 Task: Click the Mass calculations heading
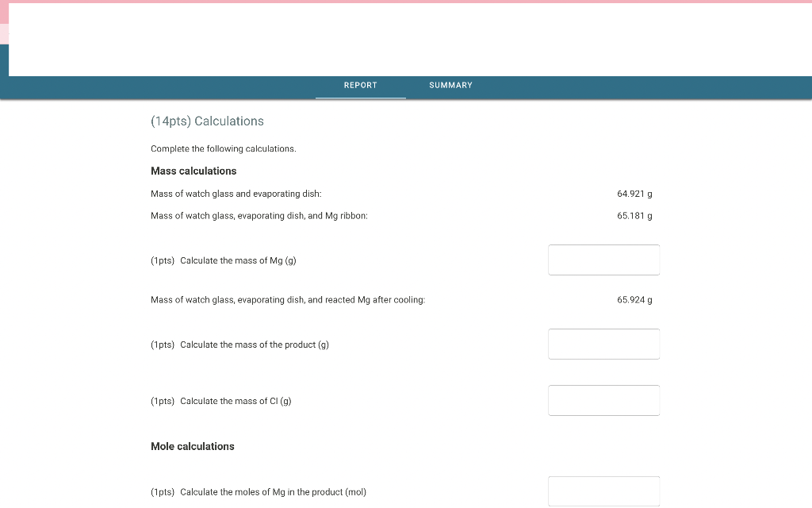[x=193, y=171]
